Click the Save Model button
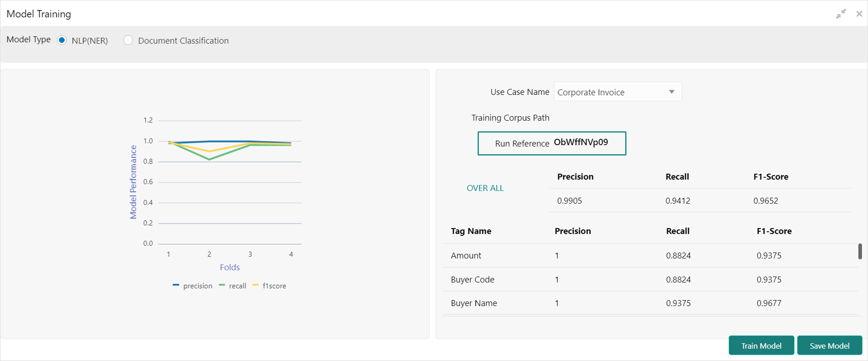This screenshot has width=868, height=361. point(829,346)
